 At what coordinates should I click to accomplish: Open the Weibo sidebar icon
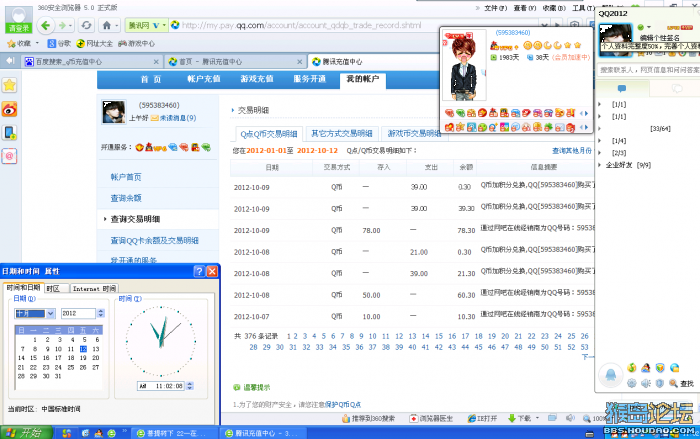click(x=9, y=109)
